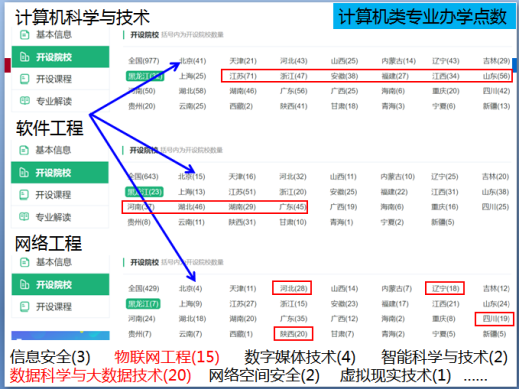Select 河北(28) in the 网络工程 list

click(x=293, y=288)
